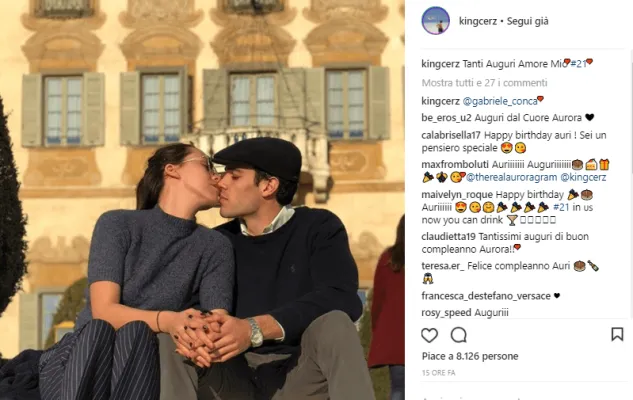Open the post timestamp '15 ORE FA'

tap(438, 373)
